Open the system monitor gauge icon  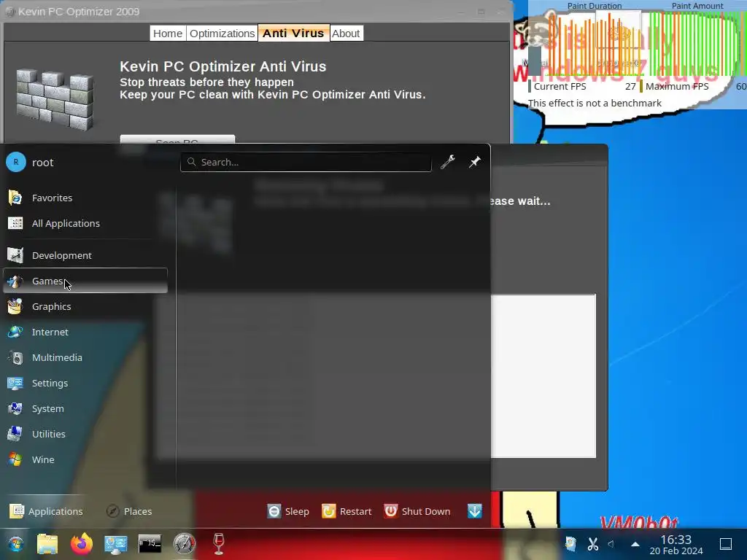pos(185,544)
